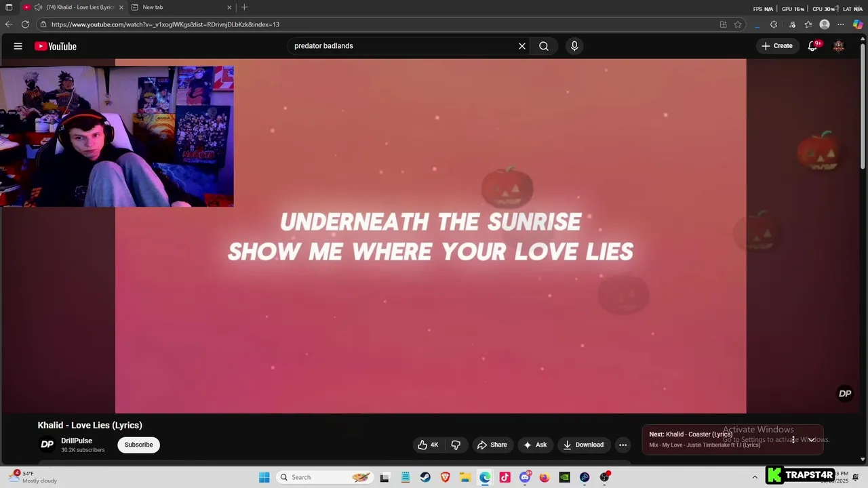This screenshot has height=488, width=868.
Task: Like the video with thumbs up
Action: tap(428, 445)
